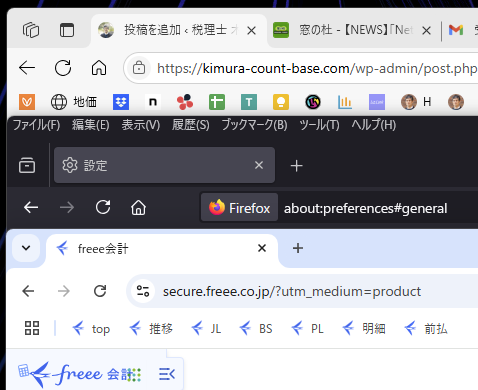Screen dimensions: 478x390
Task: Click the 地価 bookmark
Action: click(74, 102)
